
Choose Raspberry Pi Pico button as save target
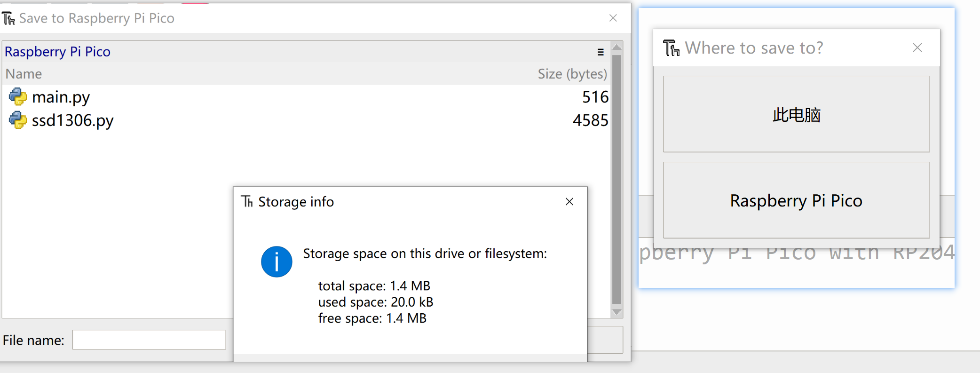[796, 200]
